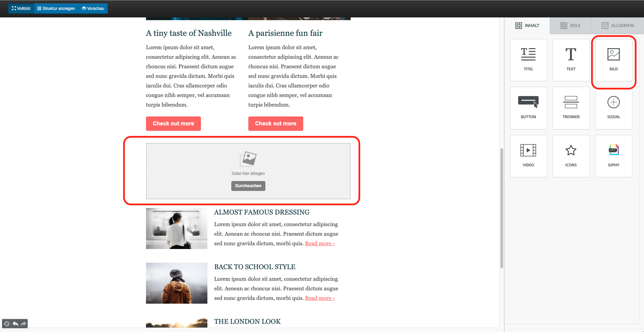The width and height of the screenshot is (644, 332).
Task: Select the Titel content block
Action: 528,60
